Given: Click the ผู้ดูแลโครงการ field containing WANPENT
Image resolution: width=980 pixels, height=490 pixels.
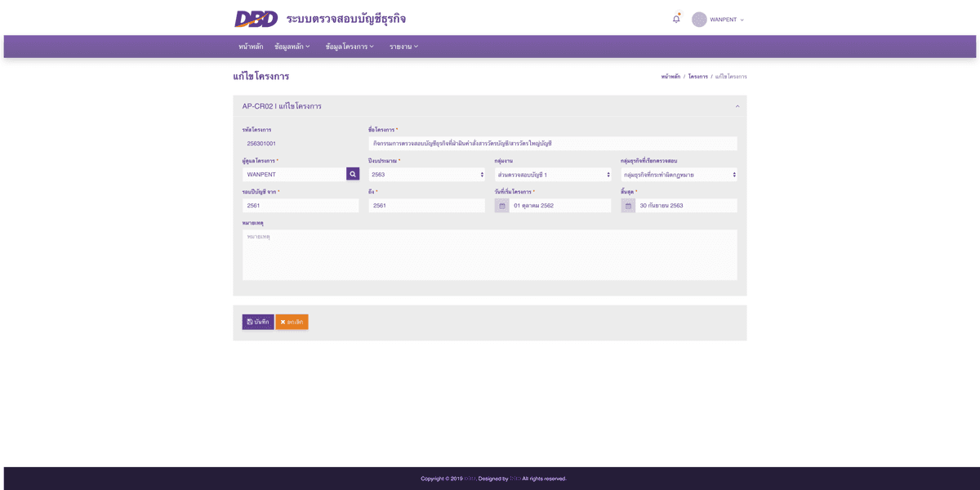Looking at the screenshot, I should pos(295,174).
